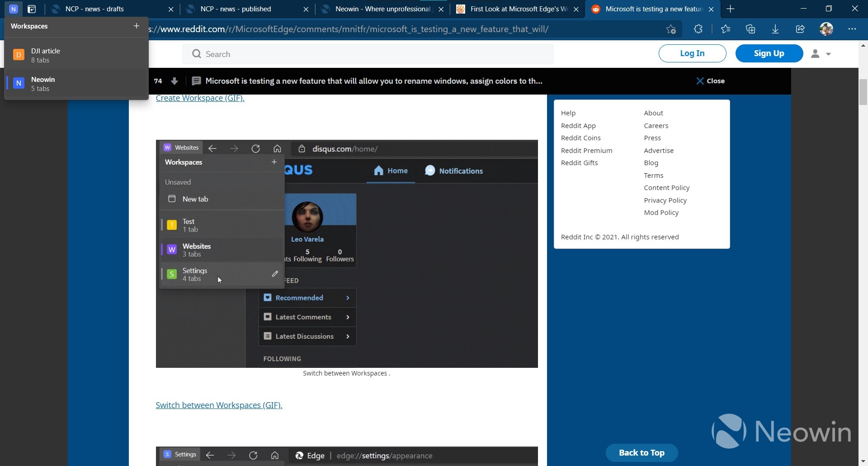Close the NCP news drafts tab

171,9
